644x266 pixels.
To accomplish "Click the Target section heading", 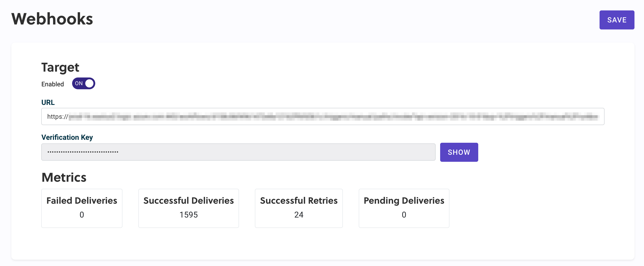I will (x=60, y=68).
